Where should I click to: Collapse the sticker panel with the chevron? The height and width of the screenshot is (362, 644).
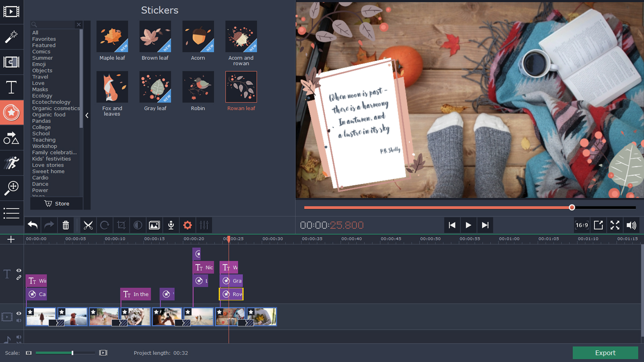pyautogui.click(x=87, y=115)
